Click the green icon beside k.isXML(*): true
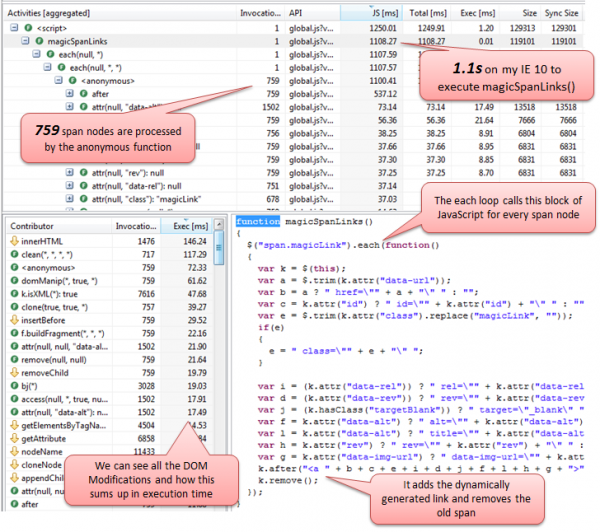Image resolution: width=600 pixels, height=532 pixels. click(x=14, y=294)
